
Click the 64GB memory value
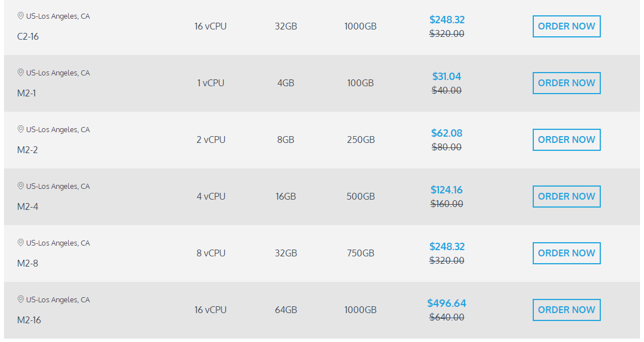(x=286, y=310)
